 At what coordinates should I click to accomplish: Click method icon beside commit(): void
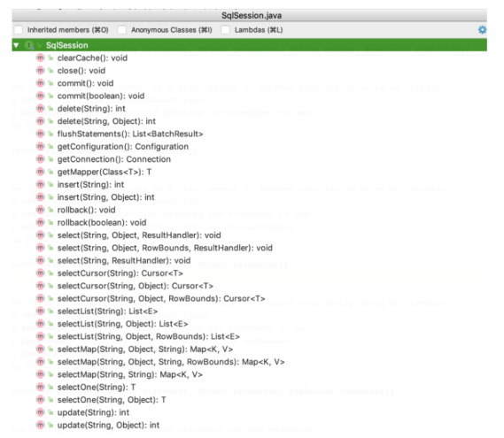point(40,83)
